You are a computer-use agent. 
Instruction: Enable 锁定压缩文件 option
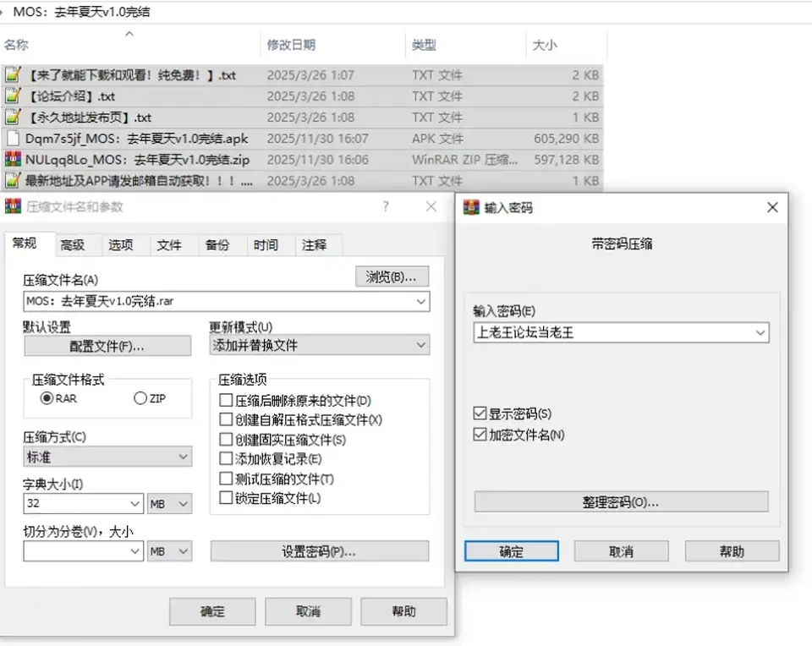pyautogui.click(x=226, y=498)
